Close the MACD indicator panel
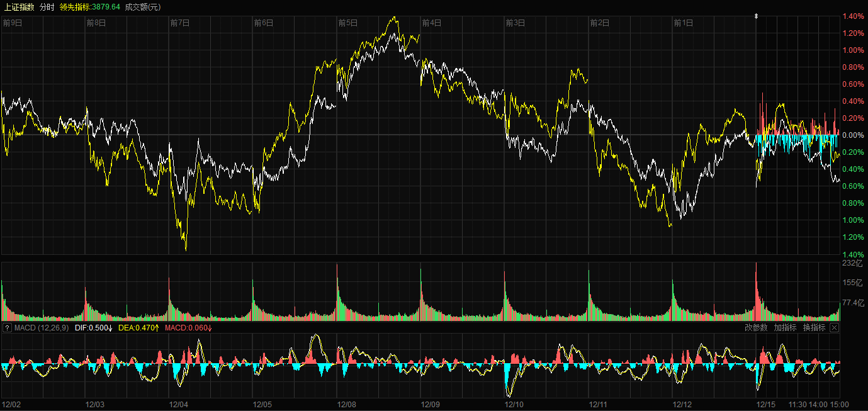Image resolution: width=868 pixels, height=411 pixels. (834, 327)
